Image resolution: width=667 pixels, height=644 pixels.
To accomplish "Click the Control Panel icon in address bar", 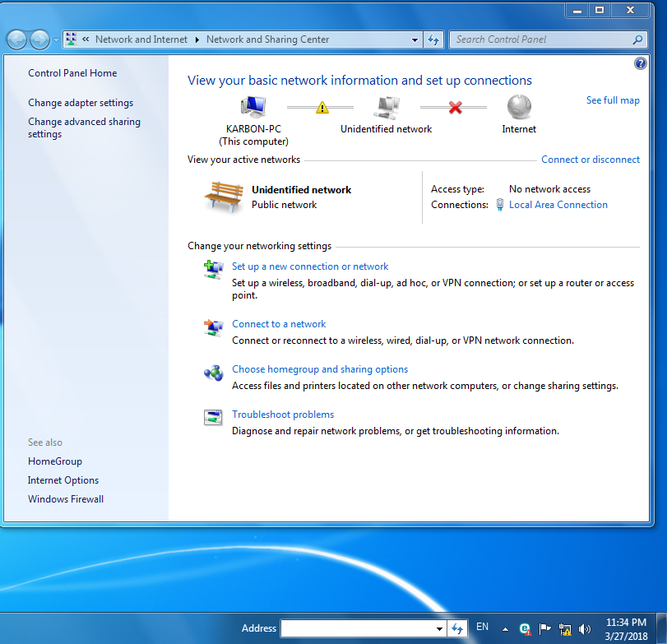I will pos(72,39).
